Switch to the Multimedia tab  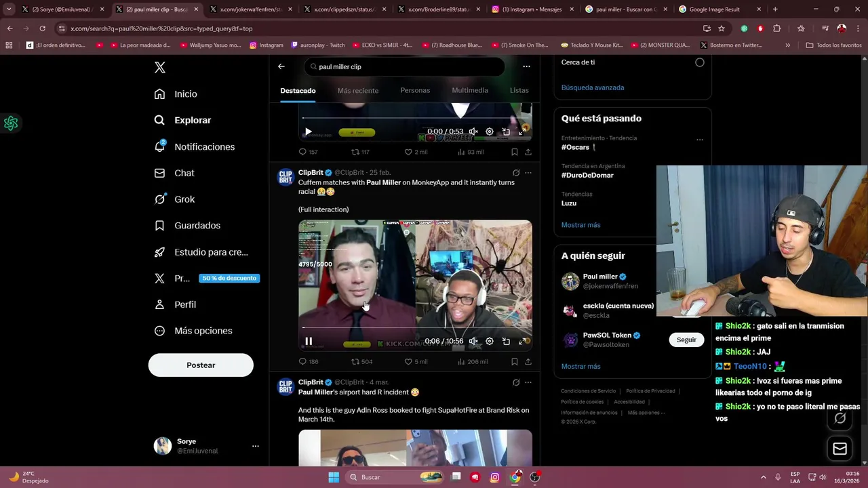point(470,90)
